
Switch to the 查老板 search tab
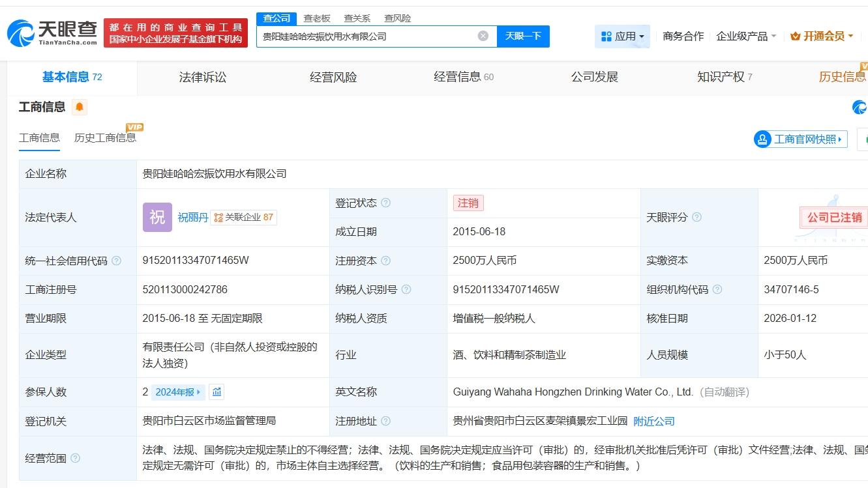(316, 18)
